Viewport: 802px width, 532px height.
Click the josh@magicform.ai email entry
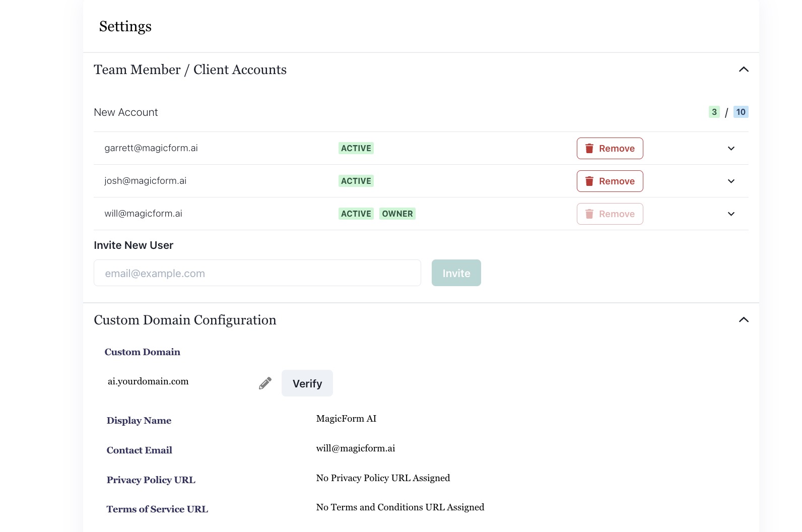pyautogui.click(x=145, y=181)
